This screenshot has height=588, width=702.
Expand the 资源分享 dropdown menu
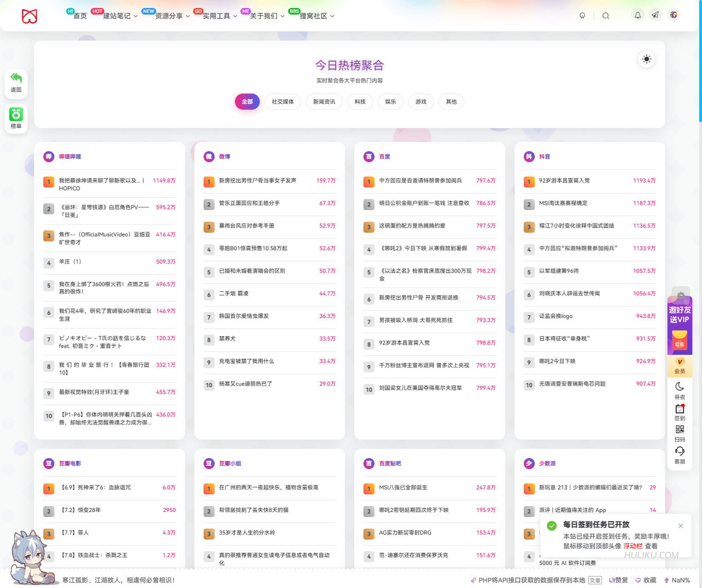point(172,16)
